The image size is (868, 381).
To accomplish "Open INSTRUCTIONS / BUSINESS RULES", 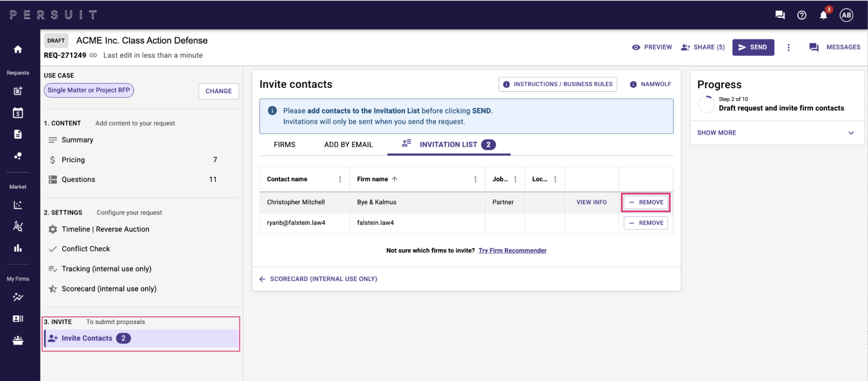I will pos(558,84).
